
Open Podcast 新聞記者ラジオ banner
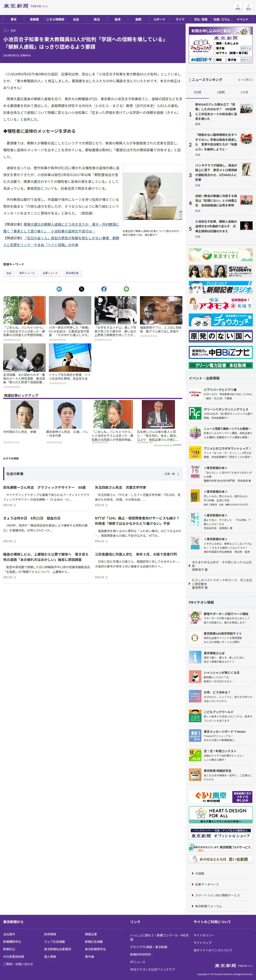point(221,287)
